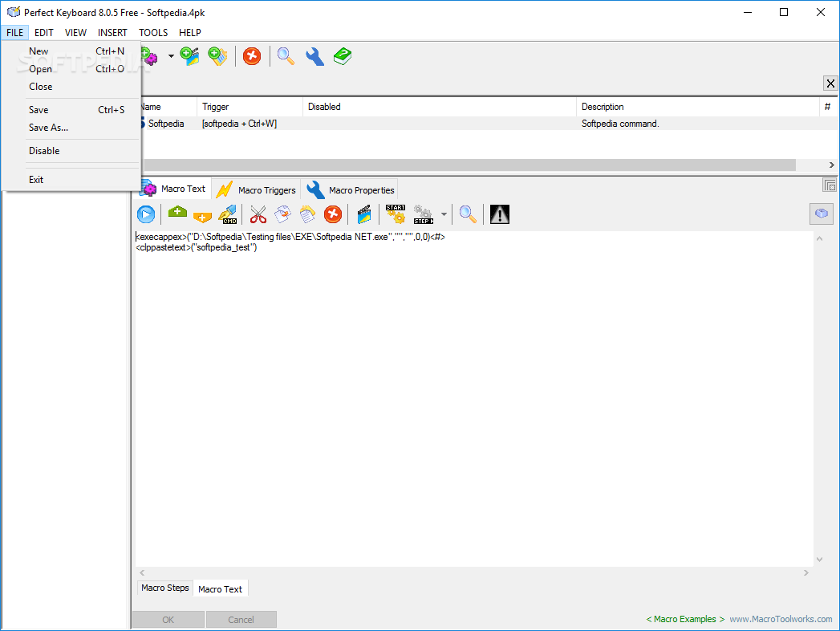
Task: Click the 'Softpedia command.' description cell
Action: pyautogui.click(x=620, y=124)
